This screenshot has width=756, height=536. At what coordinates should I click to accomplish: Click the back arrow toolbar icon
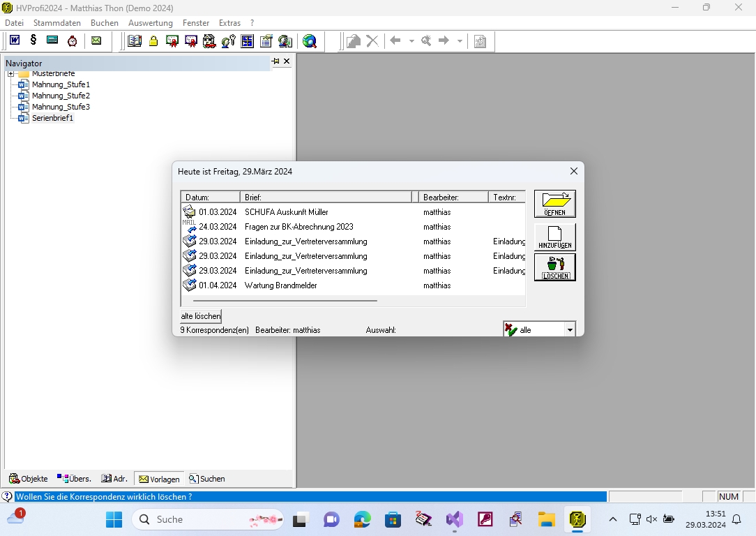coord(395,40)
